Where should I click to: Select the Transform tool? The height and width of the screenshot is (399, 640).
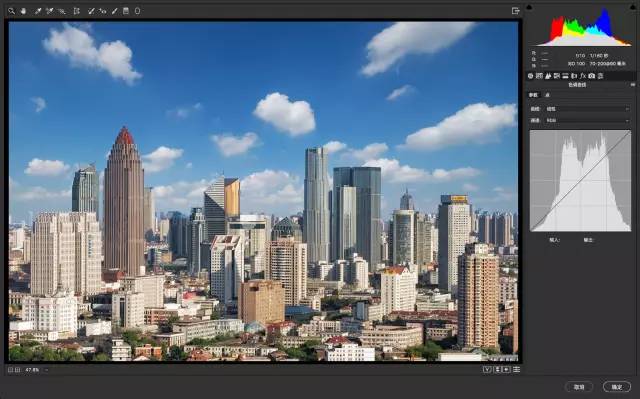(76, 11)
